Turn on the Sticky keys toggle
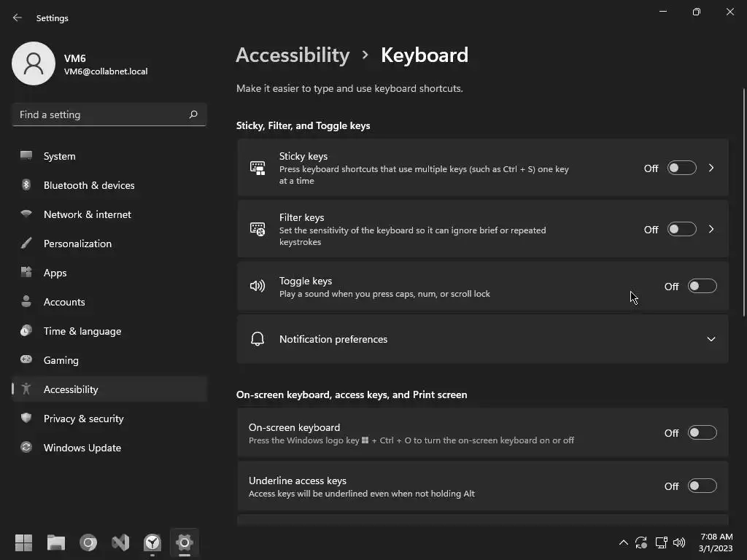The width and height of the screenshot is (747, 560). pyautogui.click(x=681, y=168)
